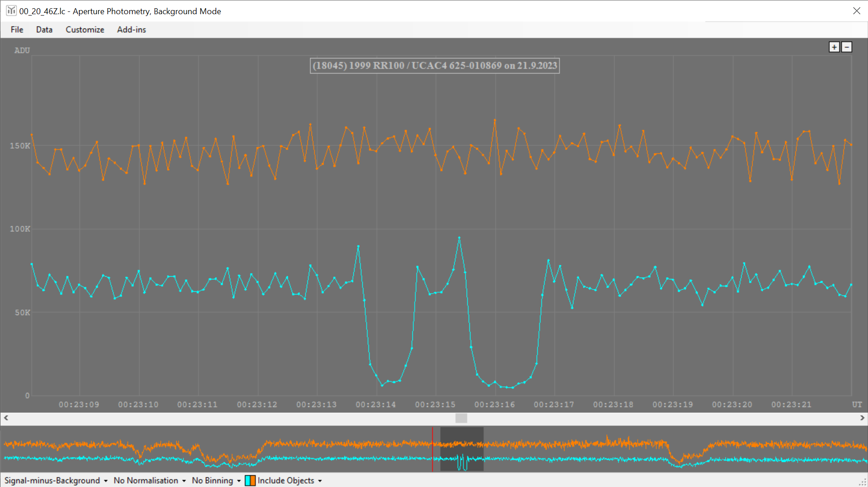Click the chart title about 1999 RR100

pos(435,65)
